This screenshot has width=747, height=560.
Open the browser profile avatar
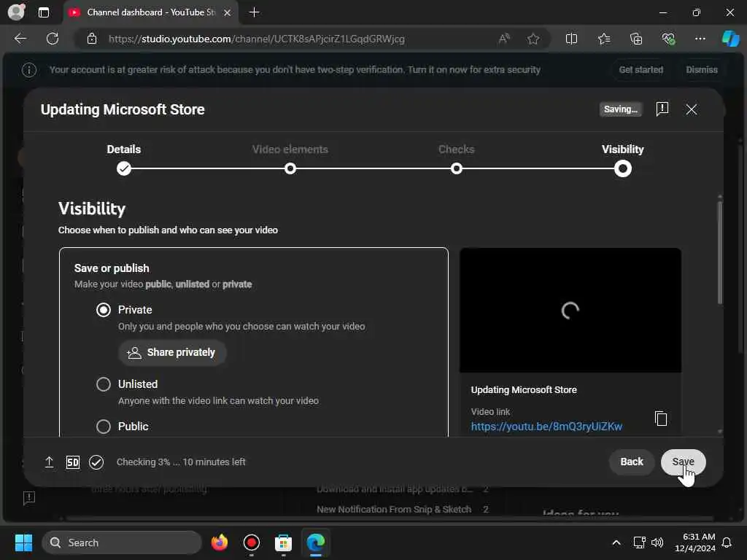pos(16,12)
